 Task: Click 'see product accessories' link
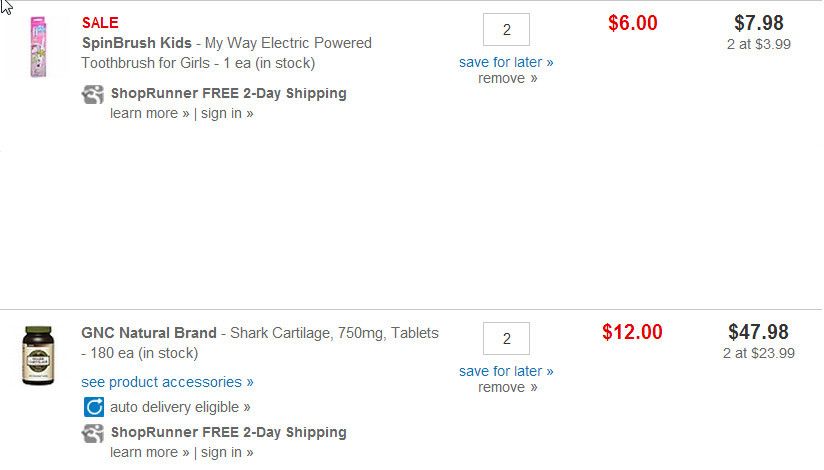pos(167,382)
